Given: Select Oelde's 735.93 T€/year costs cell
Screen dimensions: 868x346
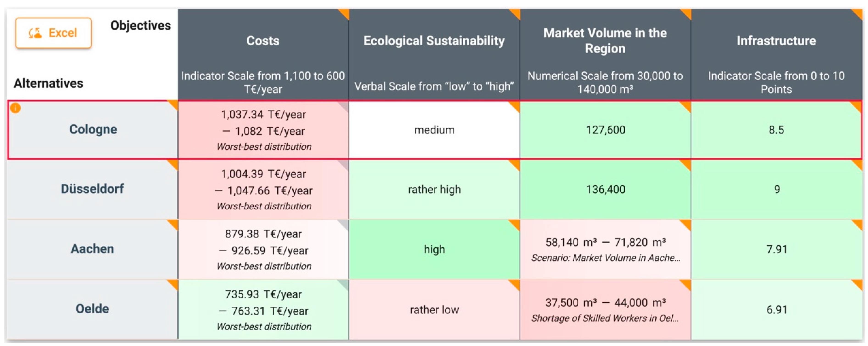Looking at the screenshot, I should point(263,309).
